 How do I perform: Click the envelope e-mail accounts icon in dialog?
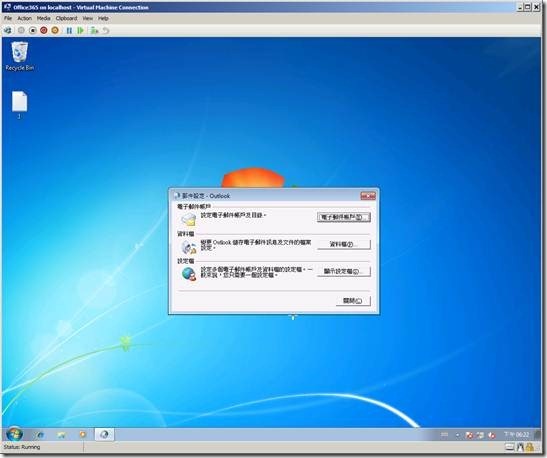(x=189, y=220)
